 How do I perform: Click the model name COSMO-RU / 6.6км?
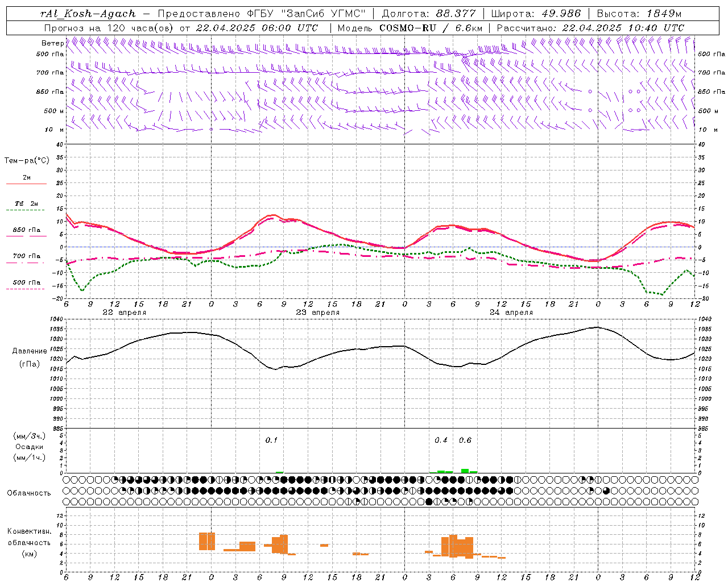[431, 28]
